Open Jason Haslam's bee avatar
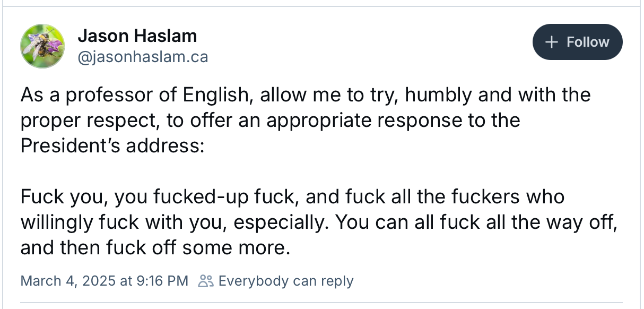This screenshot has height=309, width=644. coord(43,46)
